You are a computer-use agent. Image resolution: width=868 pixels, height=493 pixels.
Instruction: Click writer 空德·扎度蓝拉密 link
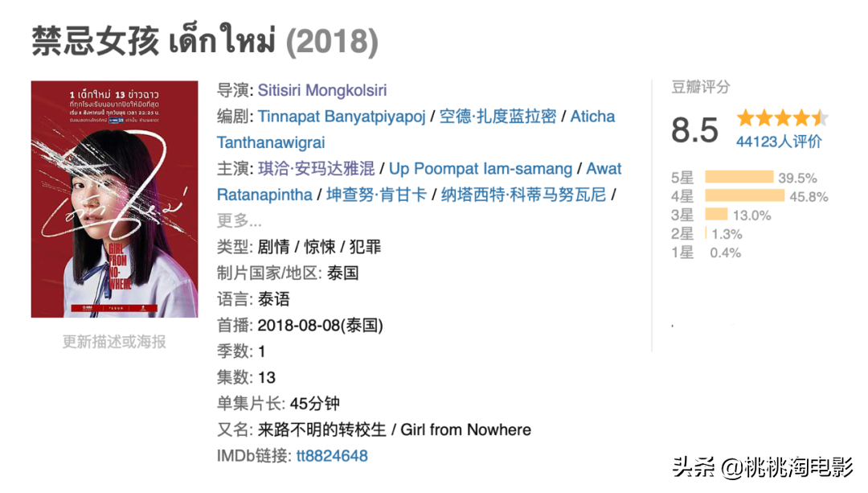pyautogui.click(x=498, y=117)
